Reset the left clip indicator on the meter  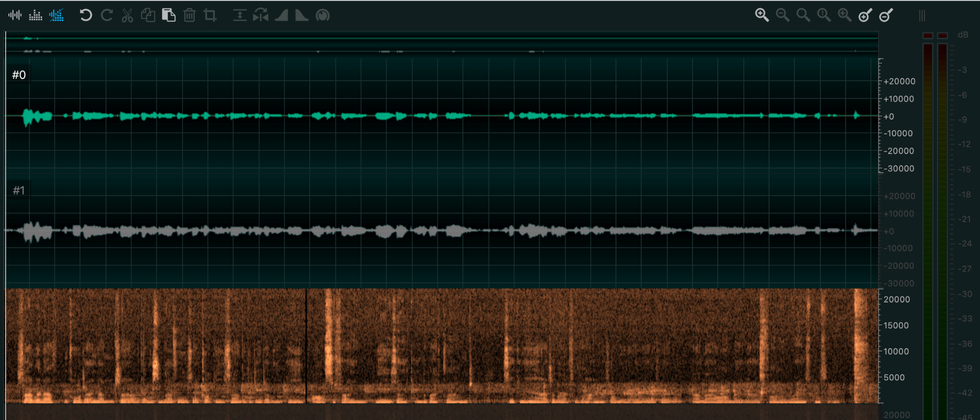928,35
